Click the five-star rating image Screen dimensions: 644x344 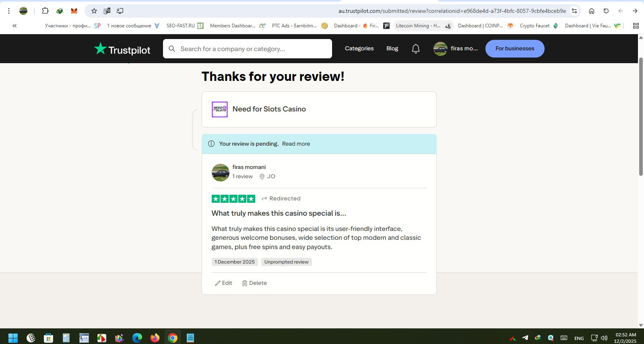click(x=233, y=199)
